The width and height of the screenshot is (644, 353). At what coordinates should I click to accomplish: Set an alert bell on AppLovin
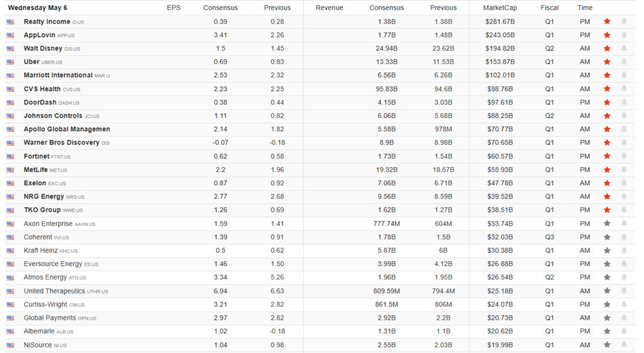624,35
